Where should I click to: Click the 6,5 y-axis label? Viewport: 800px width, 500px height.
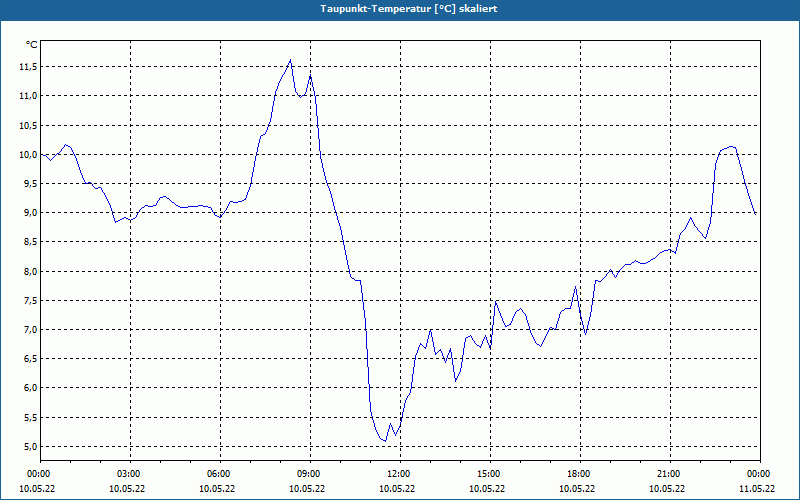30,359
